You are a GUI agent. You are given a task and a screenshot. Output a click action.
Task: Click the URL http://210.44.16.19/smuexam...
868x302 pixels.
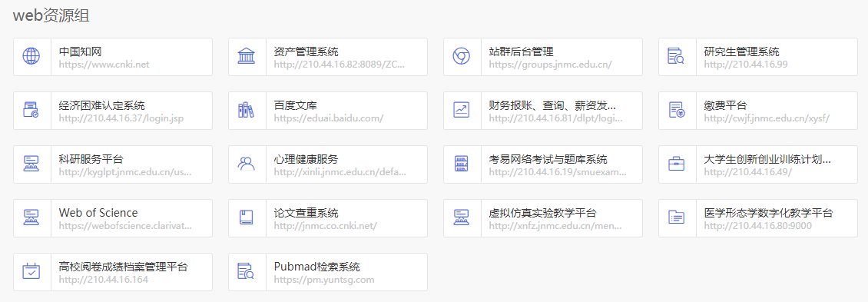click(558, 172)
